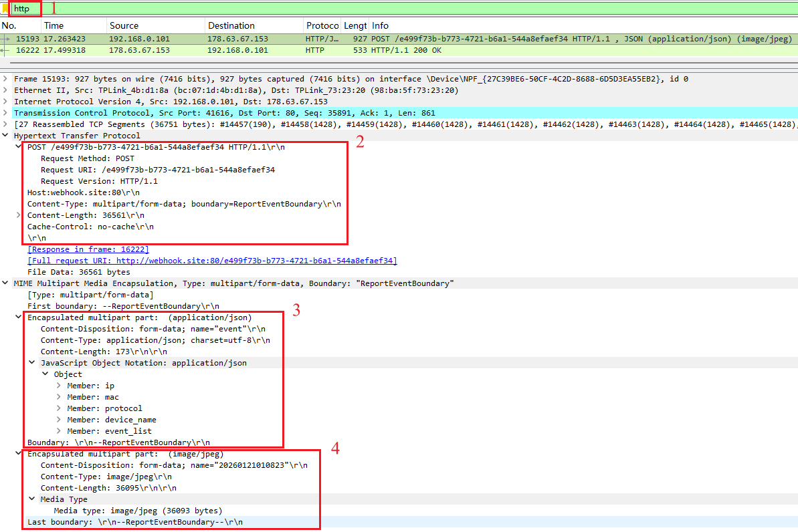
Task: Select packet 16222 in the packet list
Action: (x=201, y=49)
